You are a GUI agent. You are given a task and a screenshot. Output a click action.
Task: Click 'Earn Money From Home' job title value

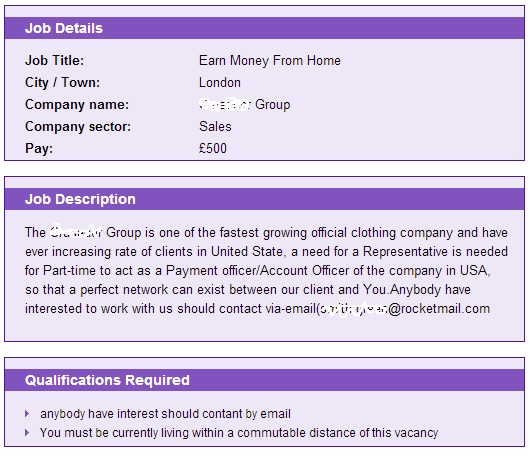[x=270, y=61]
